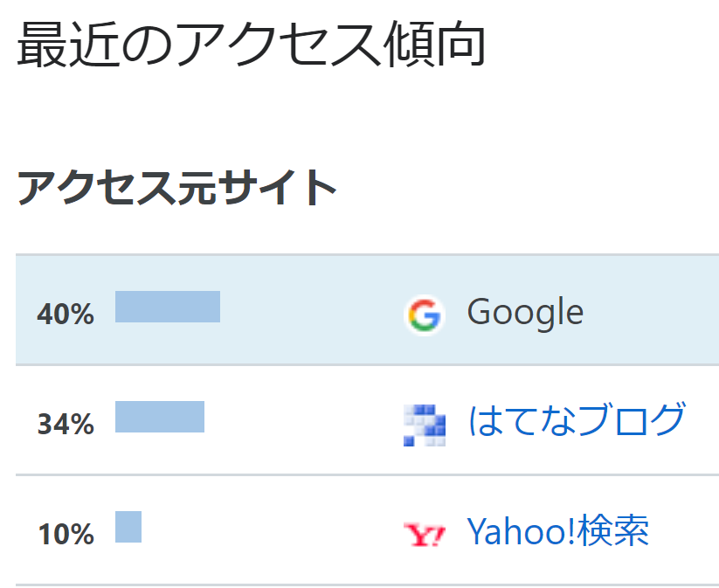719x588 pixels.
Task: Select the highlighted Google row
Action: 367,310
